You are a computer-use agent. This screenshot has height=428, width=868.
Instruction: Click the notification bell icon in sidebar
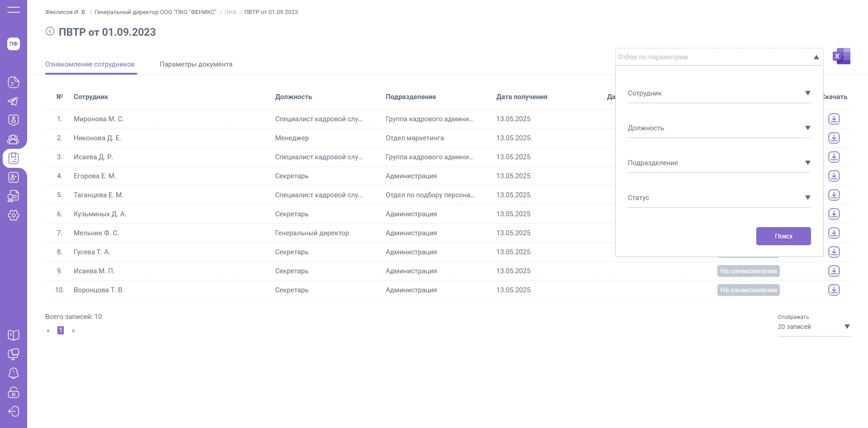coord(14,373)
